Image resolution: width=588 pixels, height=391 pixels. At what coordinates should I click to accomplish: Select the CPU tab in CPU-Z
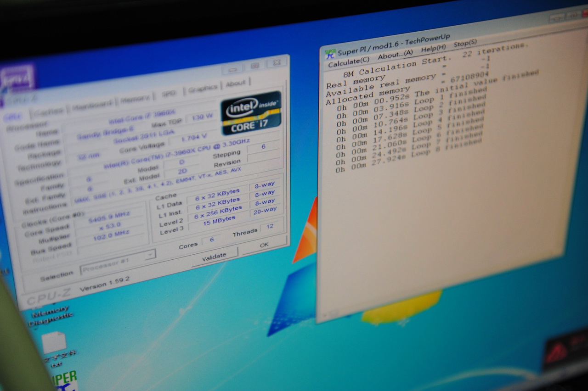[13, 117]
